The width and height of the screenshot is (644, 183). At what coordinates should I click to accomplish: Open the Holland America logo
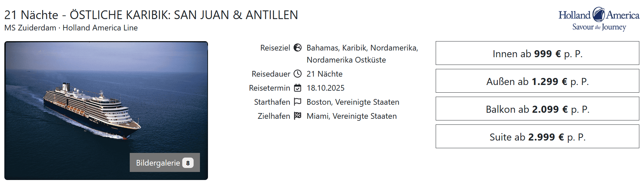click(x=599, y=20)
